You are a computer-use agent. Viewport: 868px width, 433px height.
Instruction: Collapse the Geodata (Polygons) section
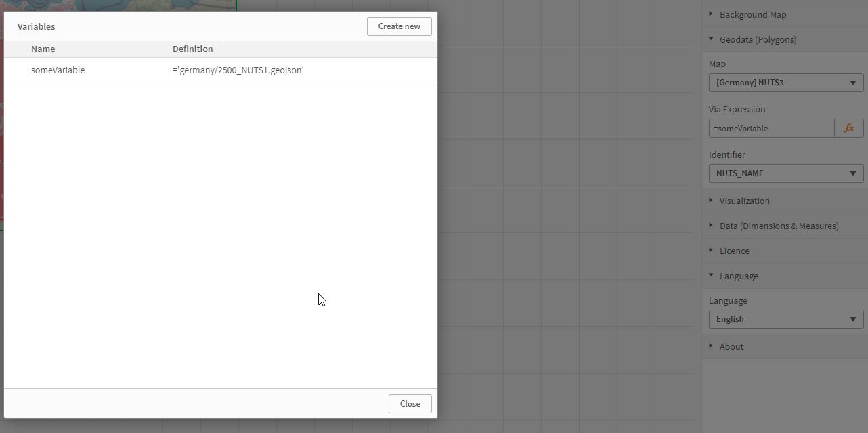[x=758, y=39]
